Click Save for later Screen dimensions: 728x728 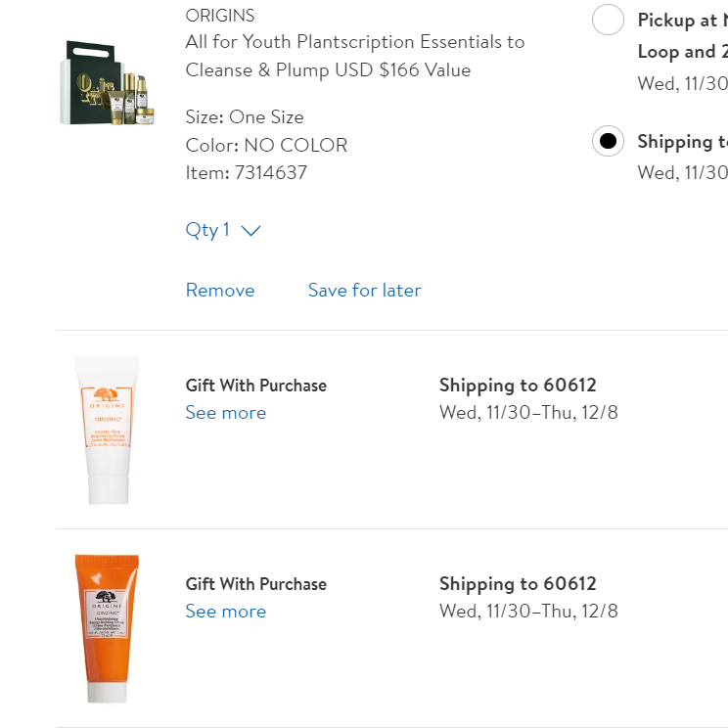pos(364,291)
